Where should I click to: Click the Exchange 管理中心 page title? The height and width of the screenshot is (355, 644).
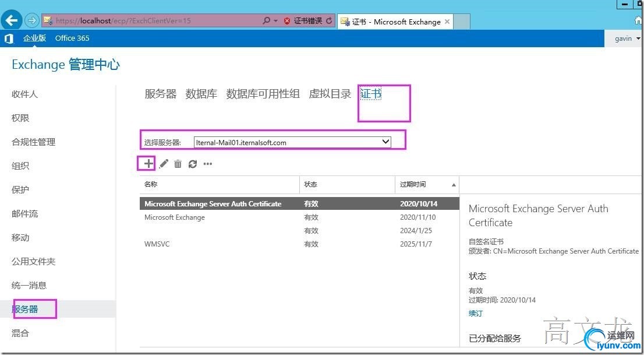pos(66,65)
